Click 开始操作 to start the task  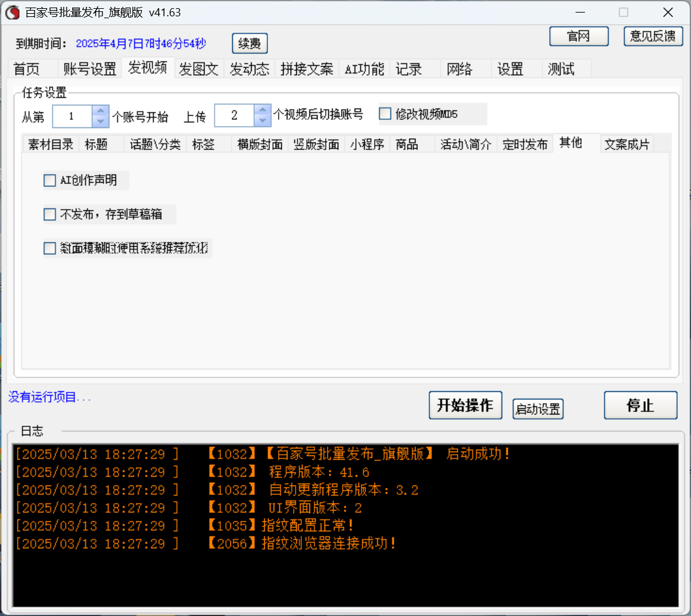[x=465, y=405]
